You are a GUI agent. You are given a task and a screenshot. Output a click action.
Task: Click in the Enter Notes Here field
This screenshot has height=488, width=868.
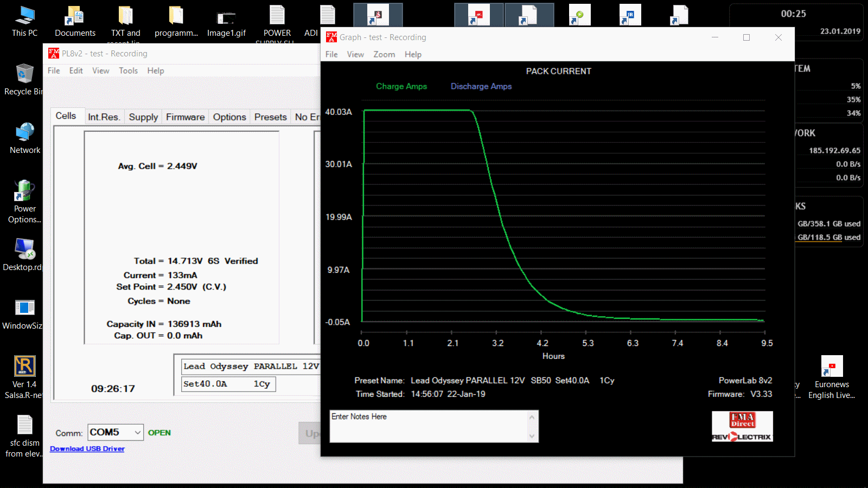[x=429, y=426]
